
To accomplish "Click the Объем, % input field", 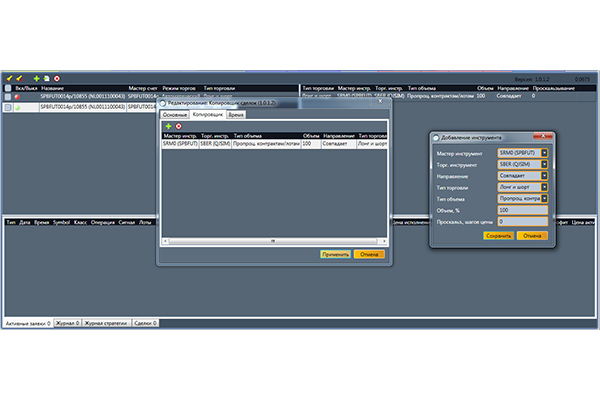I will [522, 210].
